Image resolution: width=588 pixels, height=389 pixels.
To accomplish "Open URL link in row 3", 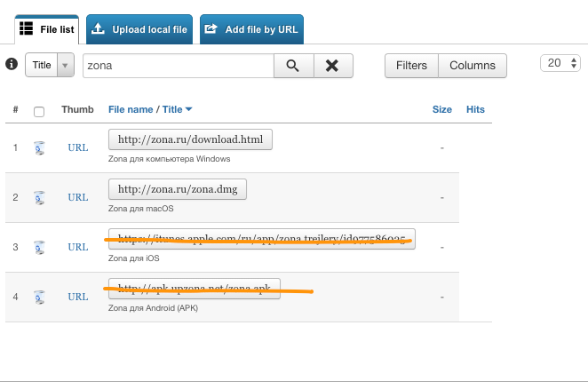I will 78,247.
